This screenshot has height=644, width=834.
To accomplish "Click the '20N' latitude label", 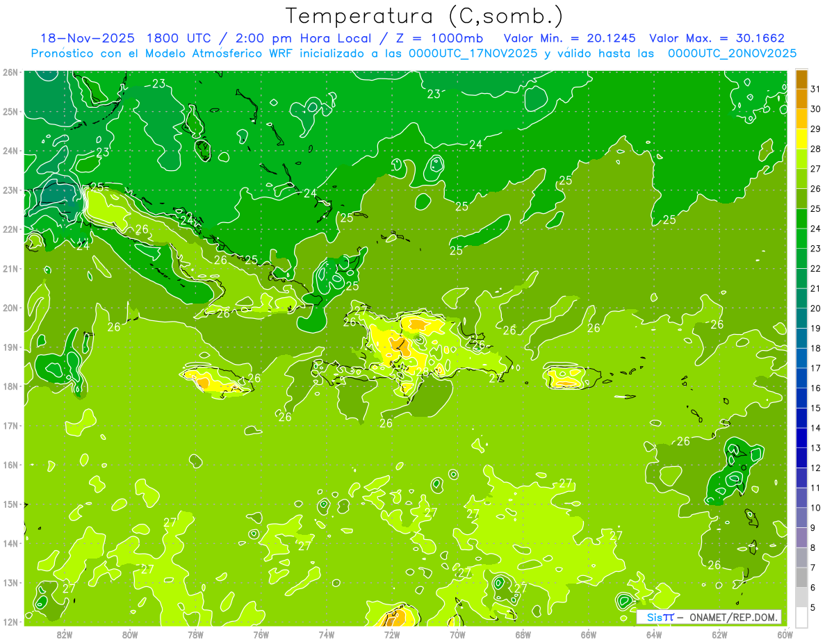I will point(10,308).
